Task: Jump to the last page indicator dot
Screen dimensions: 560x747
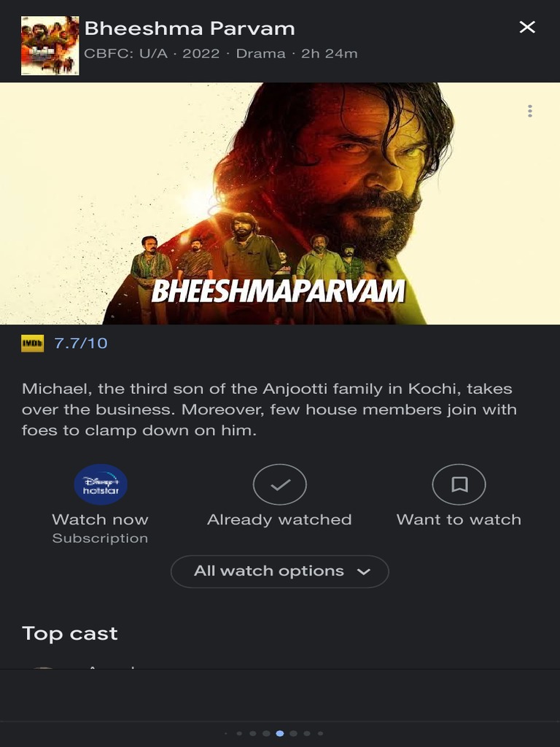Action: [321, 733]
